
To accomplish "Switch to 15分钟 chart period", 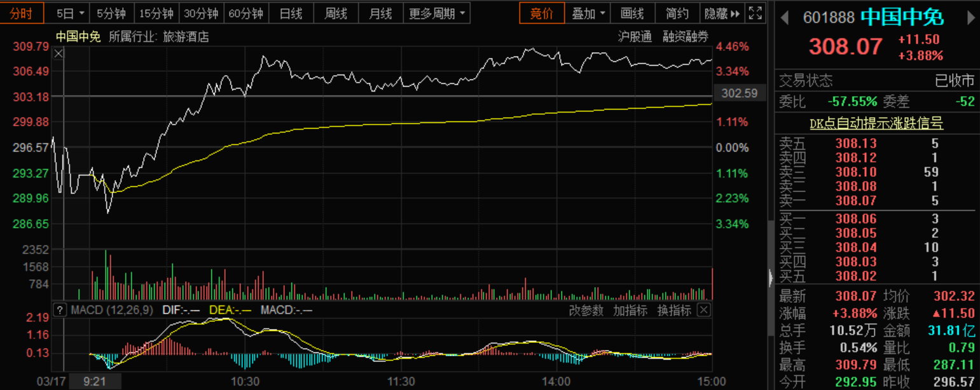I will click(x=156, y=13).
